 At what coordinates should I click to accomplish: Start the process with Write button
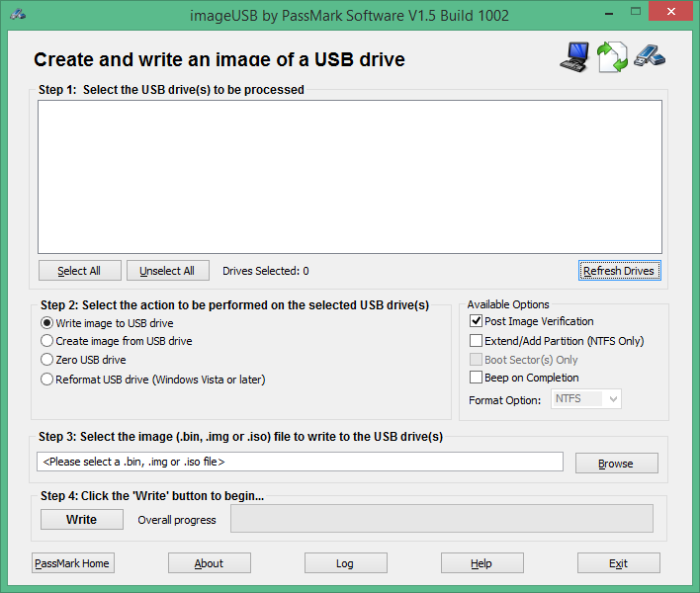click(82, 520)
